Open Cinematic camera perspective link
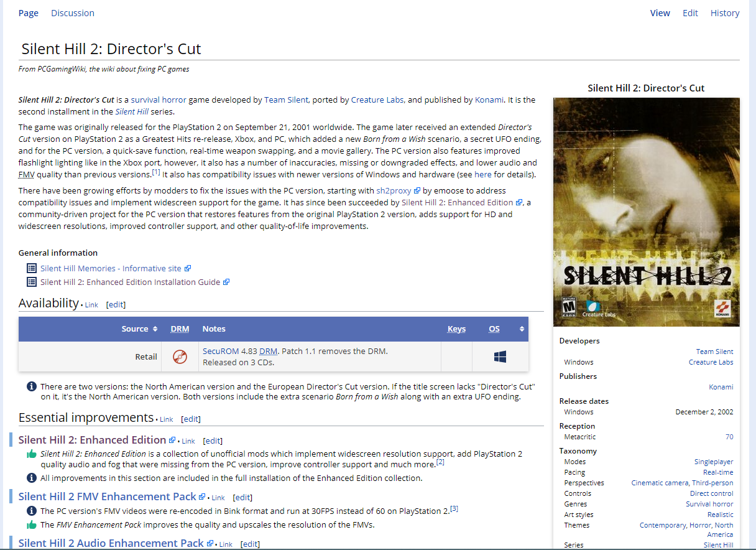This screenshot has width=756, height=550. pos(659,483)
